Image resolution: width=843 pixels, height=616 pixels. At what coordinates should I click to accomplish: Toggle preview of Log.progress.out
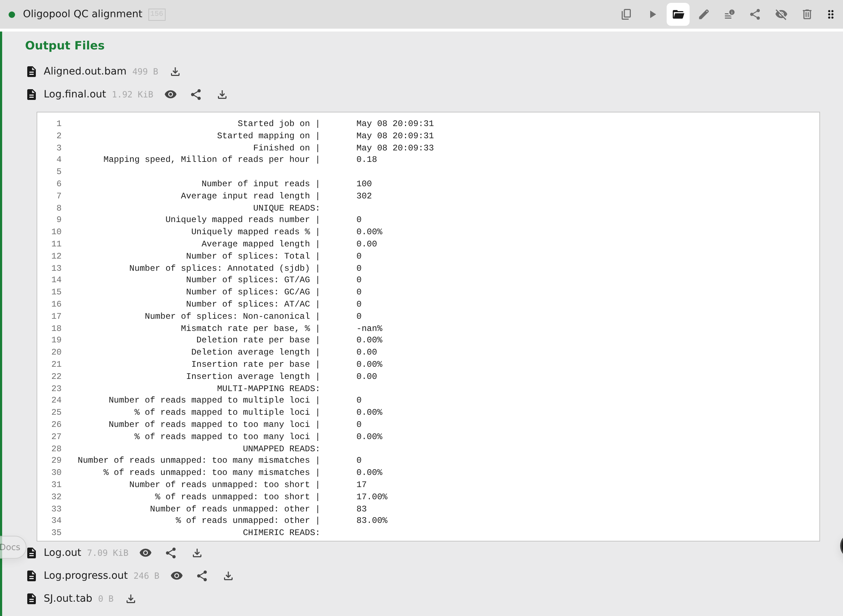tap(177, 576)
